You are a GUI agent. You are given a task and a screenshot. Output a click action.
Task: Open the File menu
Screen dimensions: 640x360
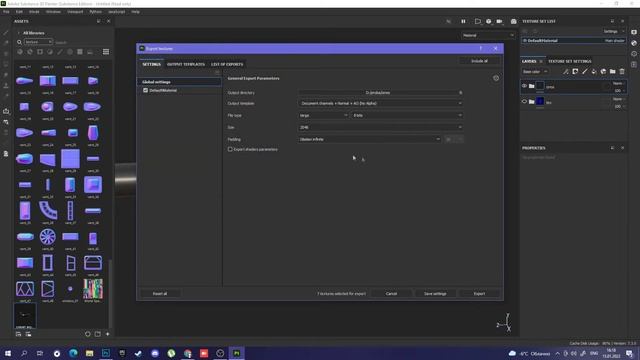point(6,12)
